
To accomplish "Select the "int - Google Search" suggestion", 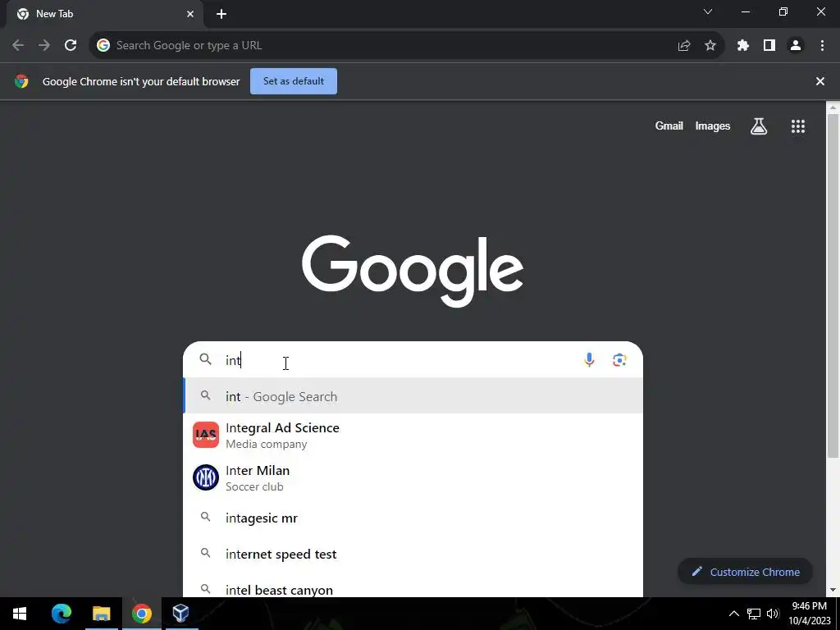I will 413,396.
